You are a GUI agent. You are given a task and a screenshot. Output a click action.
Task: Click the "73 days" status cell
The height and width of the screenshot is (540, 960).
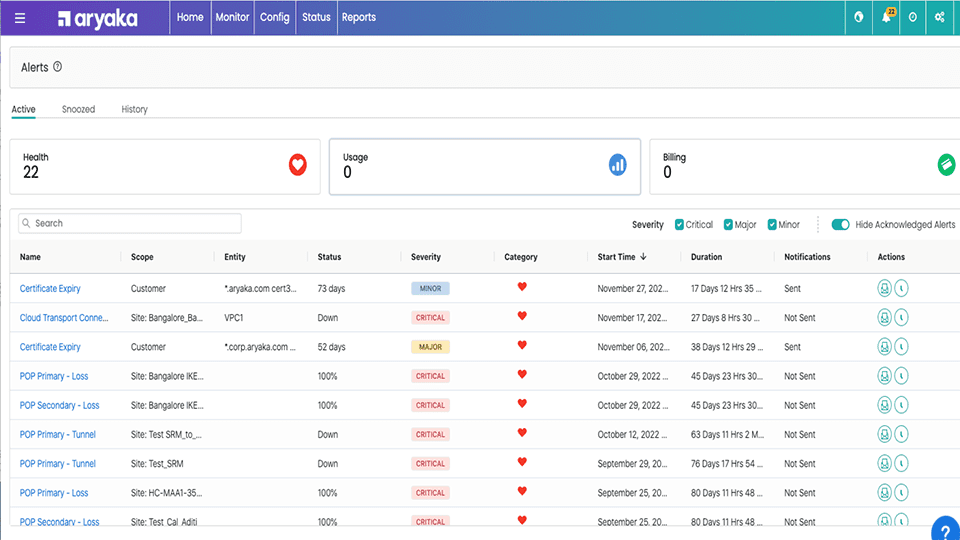[331, 288]
